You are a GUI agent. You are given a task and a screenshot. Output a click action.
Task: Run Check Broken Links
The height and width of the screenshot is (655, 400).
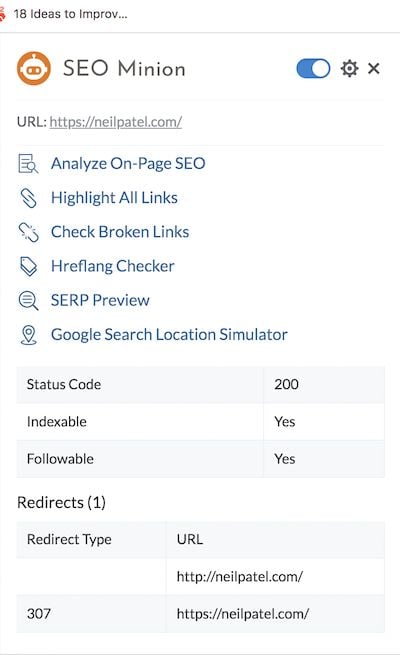click(120, 232)
